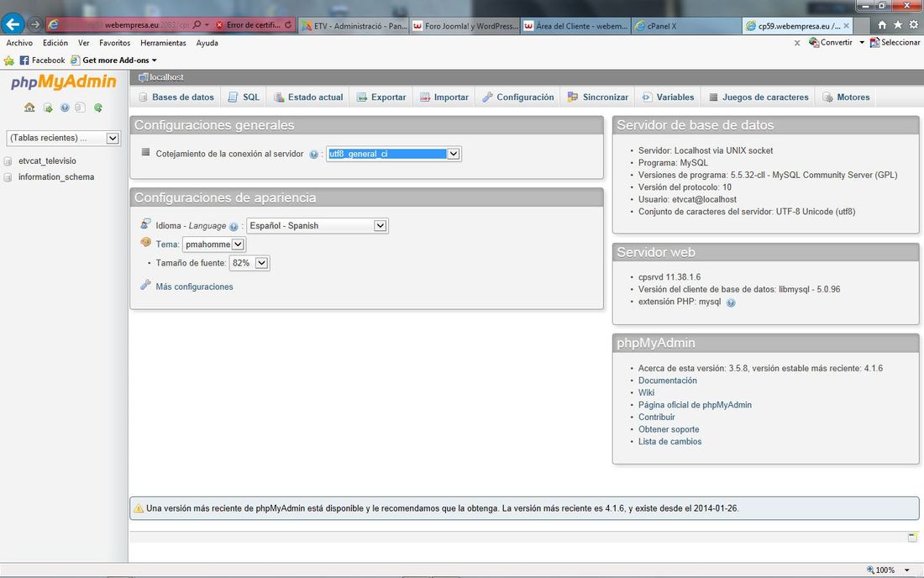Open the Variables tab
924x578 pixels.
coord(669,97)
